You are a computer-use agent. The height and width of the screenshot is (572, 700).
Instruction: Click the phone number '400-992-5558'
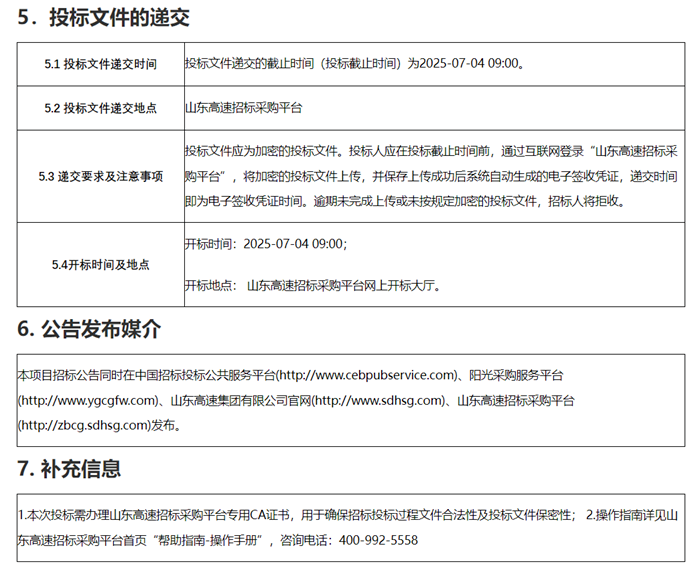(x=379, y=540)
